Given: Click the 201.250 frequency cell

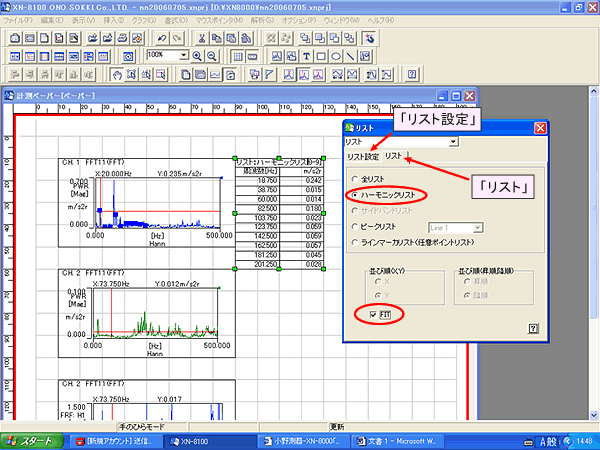Looking at the screenshot, I should tap(258, 264).
